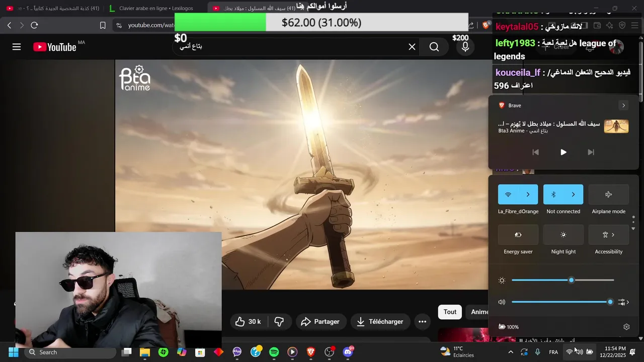Viewport: 644px width, 362px height.
Task: Open Copilot from the taskbar
Action: [x=182, y=352]
